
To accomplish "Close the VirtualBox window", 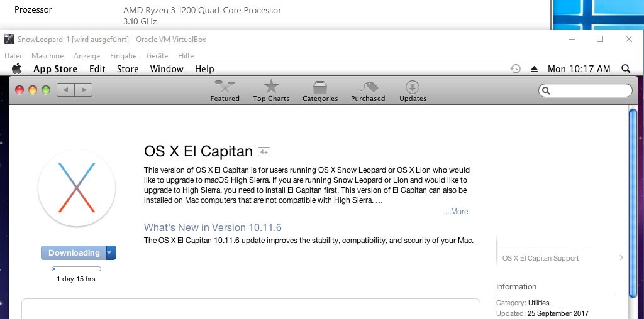I will click(629, 40).
